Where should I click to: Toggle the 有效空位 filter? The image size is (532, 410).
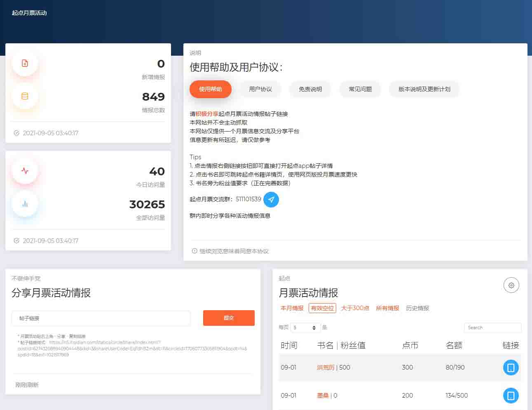322,308
